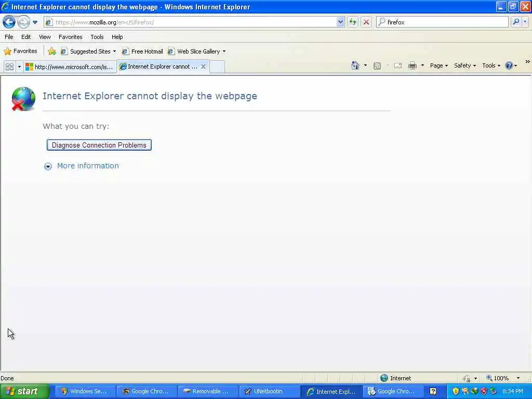Screen dimensions: 532x399
Task: Switch to first Google Chro... taskbar button
Action: [x=146, y=391]
